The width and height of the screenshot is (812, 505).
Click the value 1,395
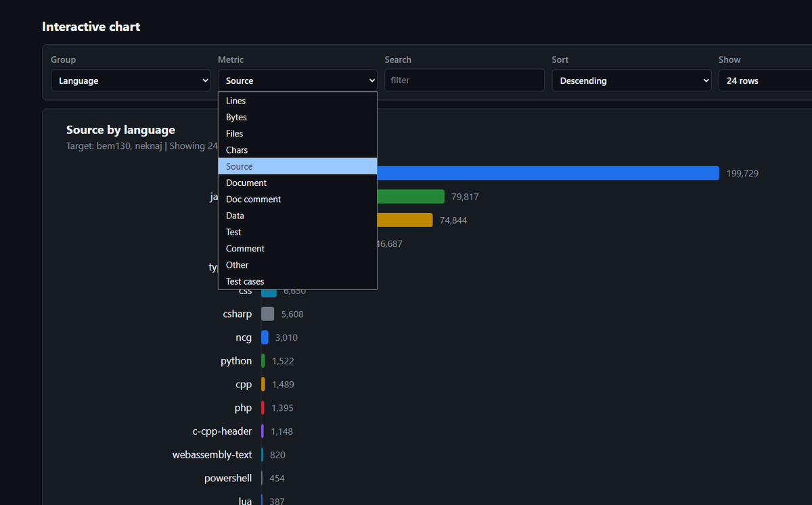click(282, 408)
